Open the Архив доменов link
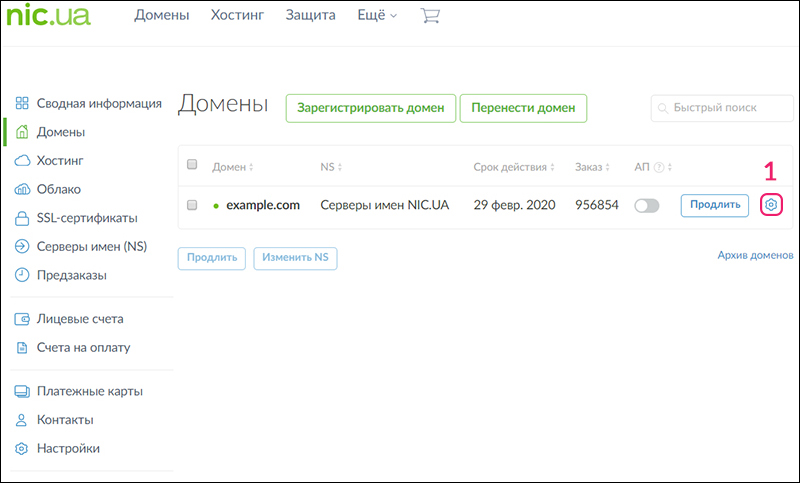The height and width of the screenshot is (483, 800). 755,256
